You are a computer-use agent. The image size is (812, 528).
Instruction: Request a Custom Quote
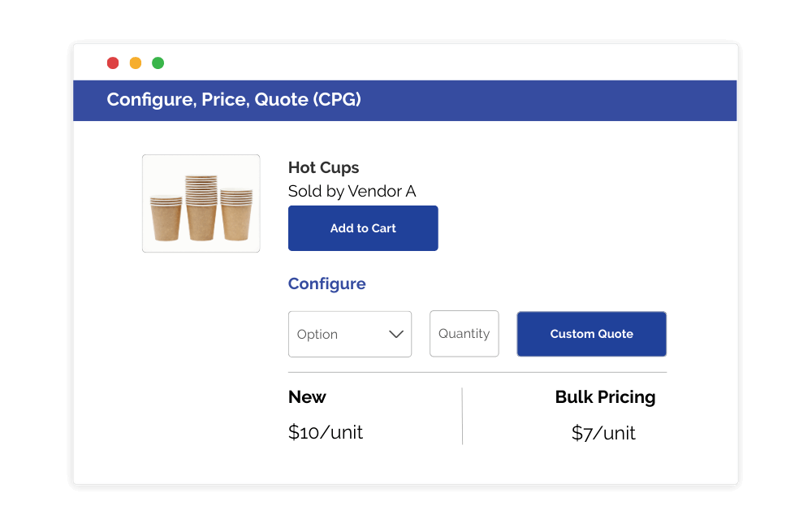coord(591,334)
